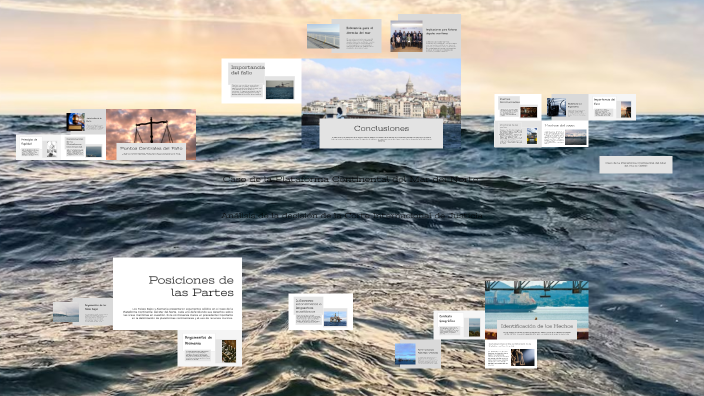Open the slide with the oil platform image
This screenshot has height=396, width=704.
coord(321,312)
